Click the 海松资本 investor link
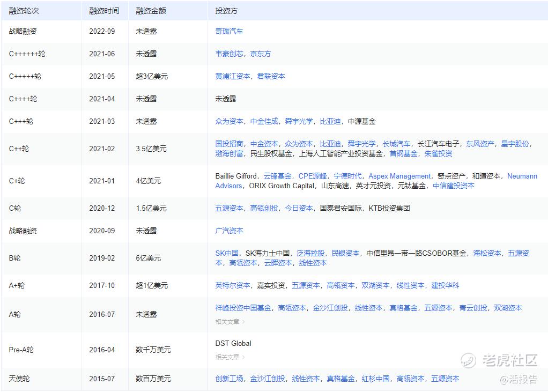The height and width of the screenshot is (392, 548). click(487, 253)
